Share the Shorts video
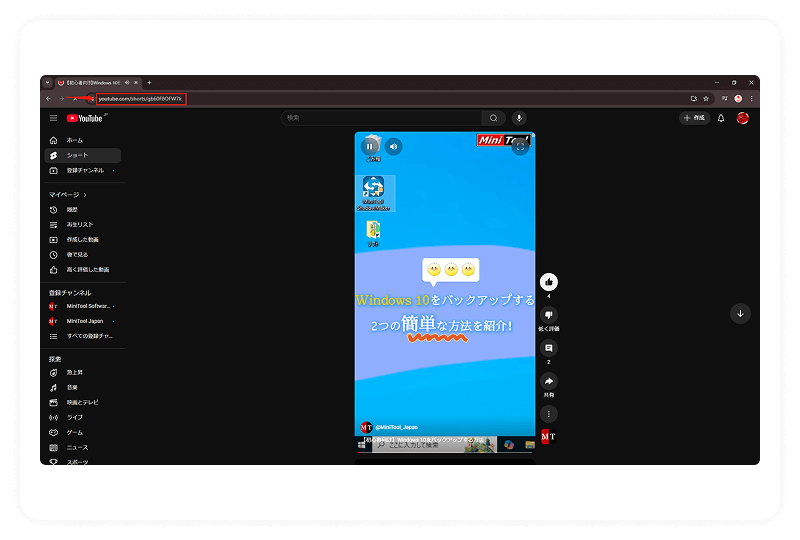The width and height of the screenshot is (800, 540). pyautogui.click(x=548, y=381)
